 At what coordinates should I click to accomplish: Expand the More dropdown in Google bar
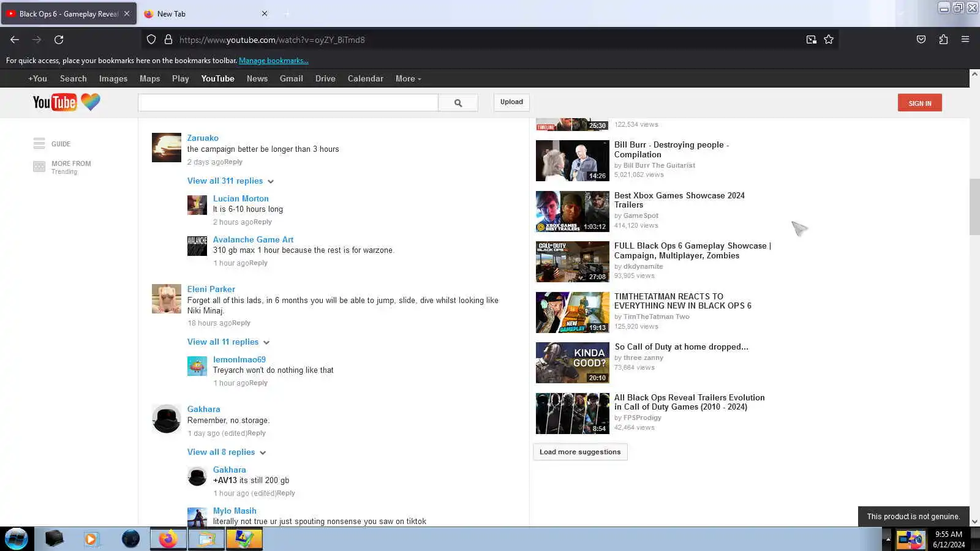(x=408, y=78)
